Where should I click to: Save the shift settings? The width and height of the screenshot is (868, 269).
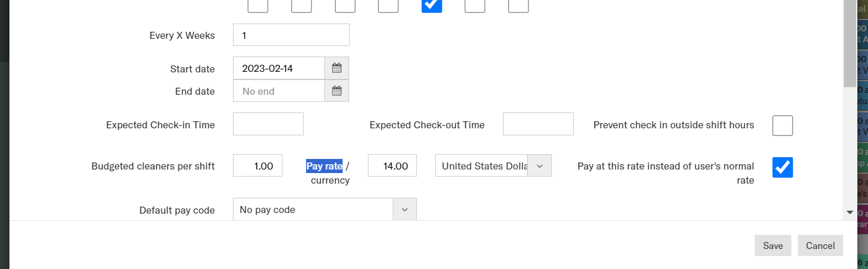pyautogui.click(x=772, y=245)
